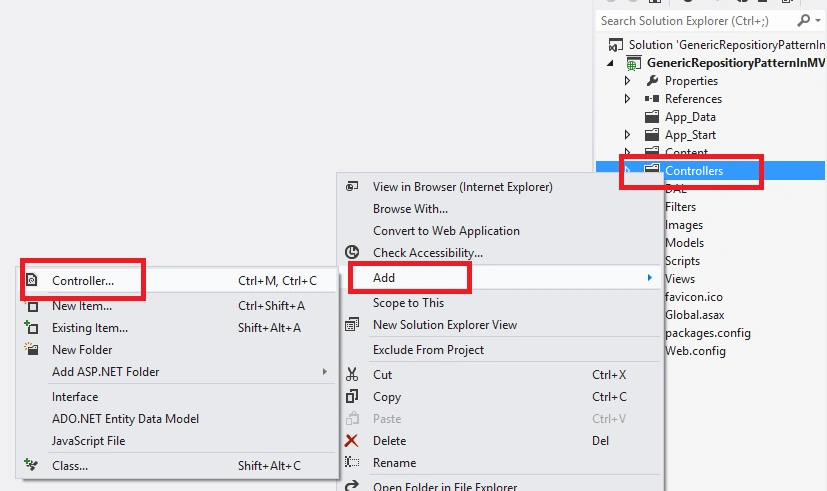827x491 pixels.
Task: Click the Copy icon
Action: coord(352,396)
